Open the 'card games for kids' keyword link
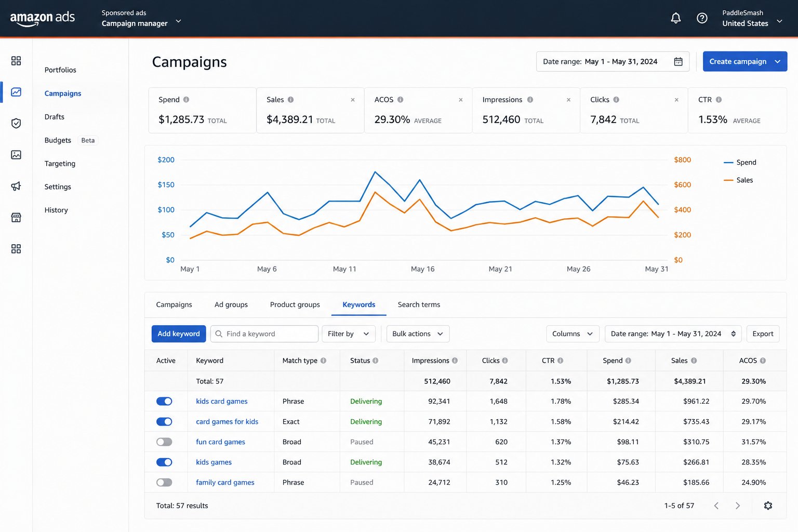This screenshot has height=532, width=798. tap(227, 421)
